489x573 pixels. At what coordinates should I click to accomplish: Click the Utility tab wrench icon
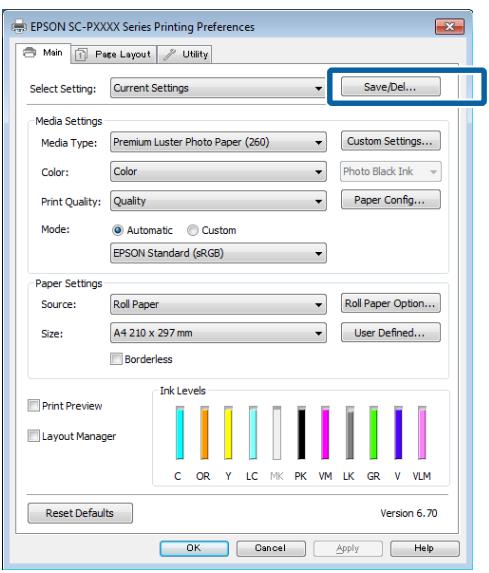[x=169, y=54]
